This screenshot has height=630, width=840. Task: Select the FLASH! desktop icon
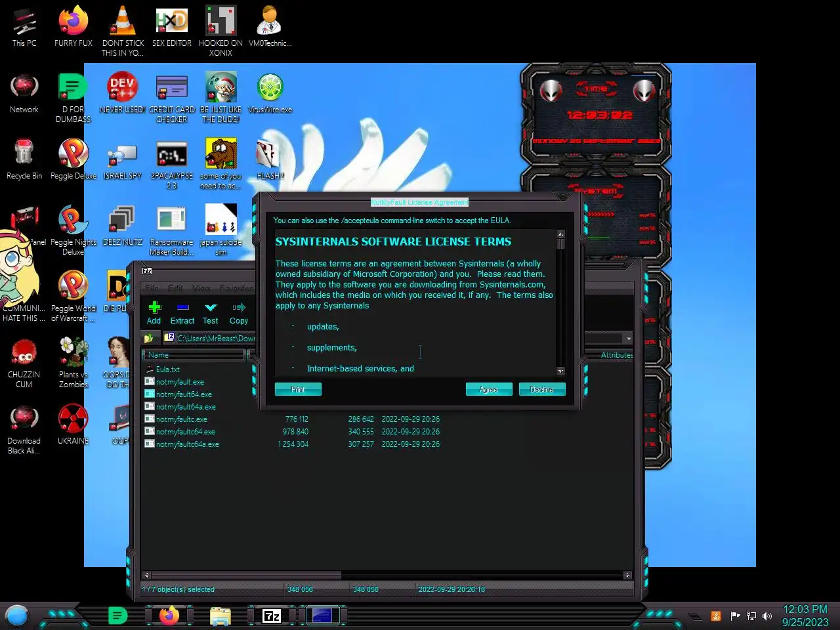(270, 159)
